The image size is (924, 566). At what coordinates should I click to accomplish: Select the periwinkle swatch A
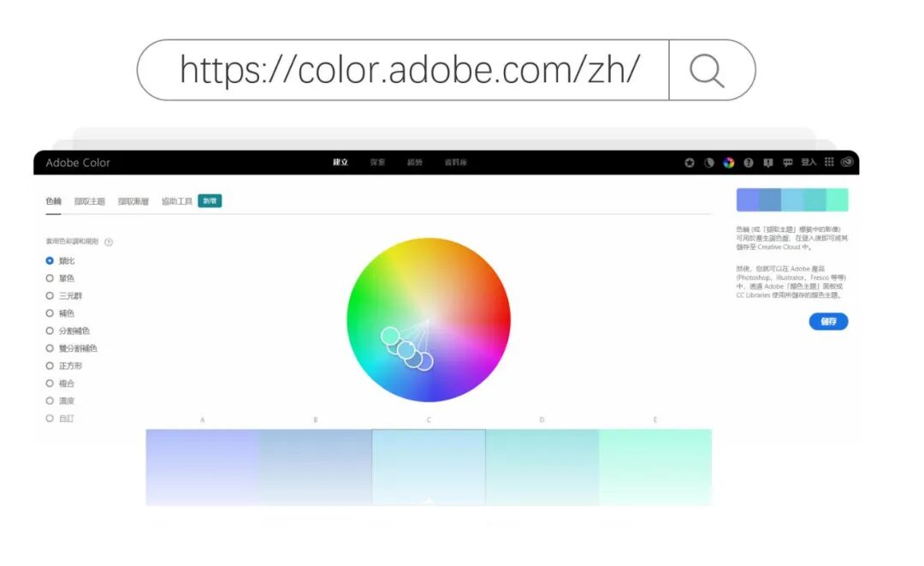pyautogui.click(x=202, y=467)
